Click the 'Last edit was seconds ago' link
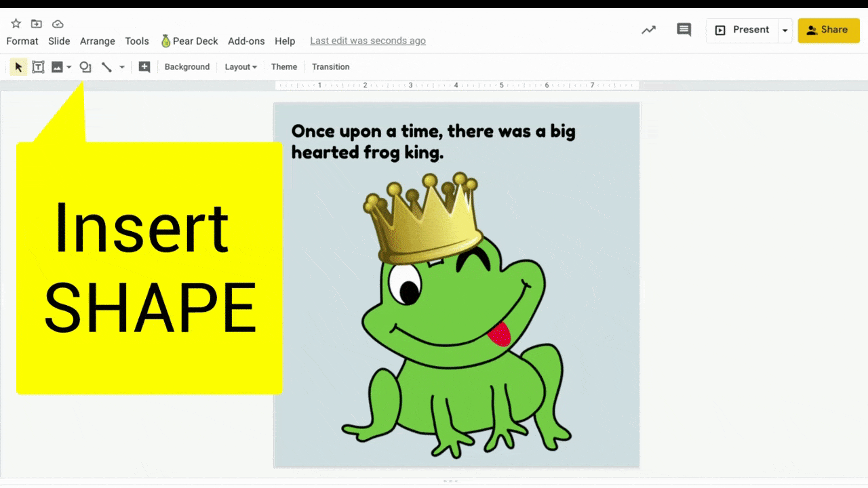This screenshot has height=488, width=868. pos(368,41)
